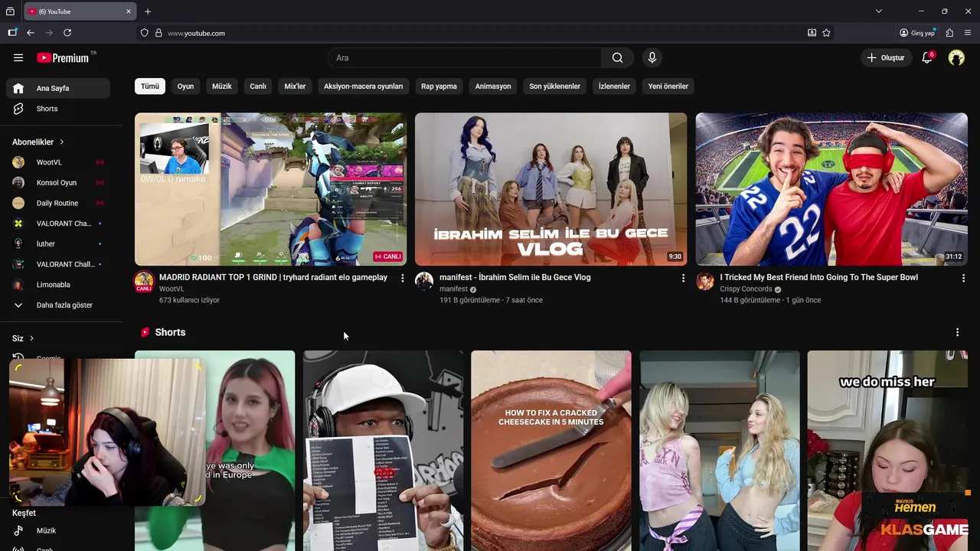
Task: Open Limonabla channel subscription
Action: point(58,285)
